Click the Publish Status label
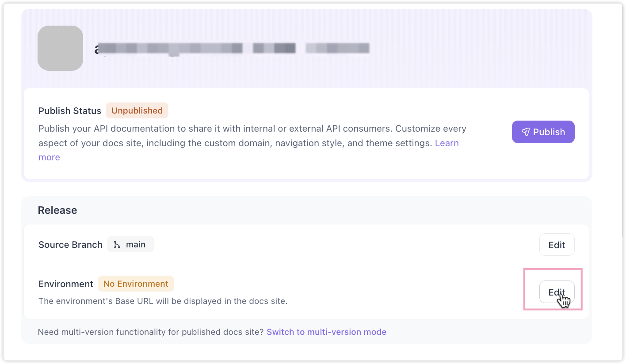626x364 pixels. click(70, 111)
